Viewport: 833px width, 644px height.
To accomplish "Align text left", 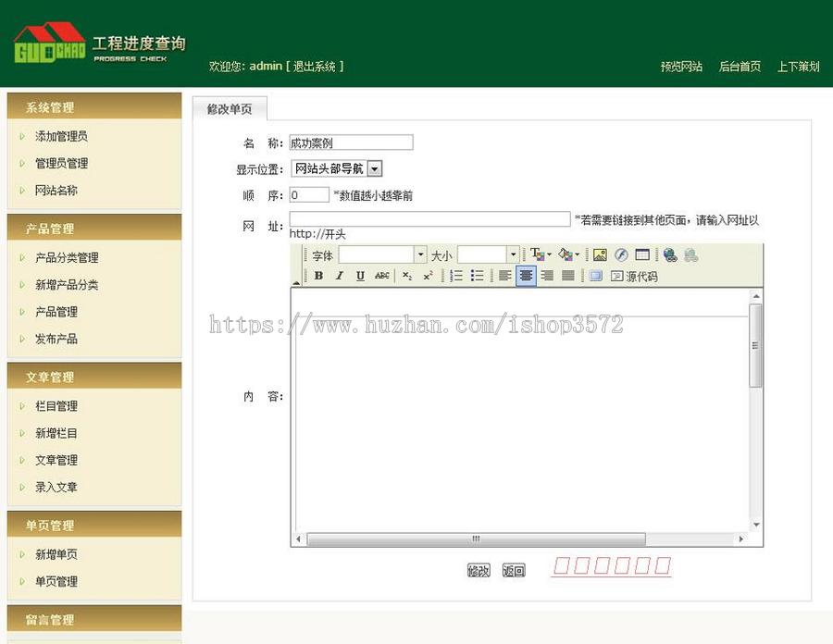I will pos(504,276).
